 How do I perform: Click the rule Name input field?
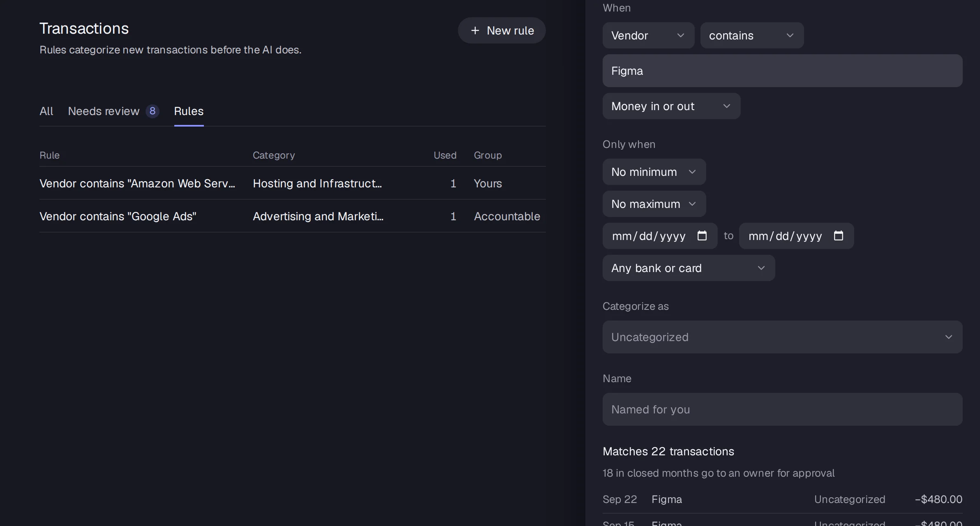(782, 409)
